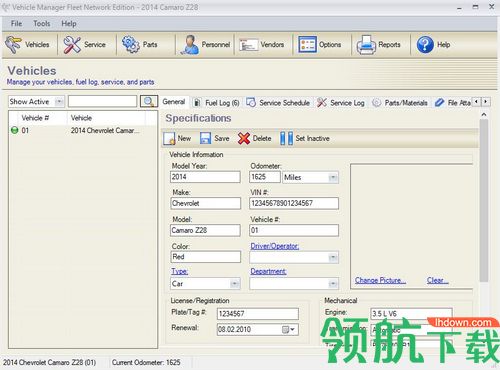Click the VIN # input field
Image resolution: width=500 pixels, height=370 pixels.
tap(294, 203)
